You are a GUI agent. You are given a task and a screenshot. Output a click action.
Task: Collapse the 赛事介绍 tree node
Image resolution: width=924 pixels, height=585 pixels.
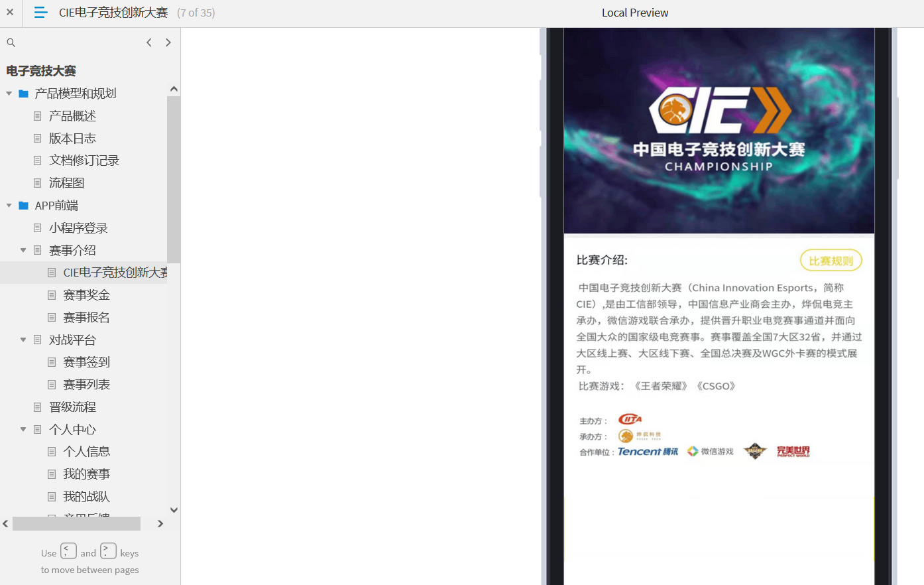pyautogui.click(x=23, y=250)
